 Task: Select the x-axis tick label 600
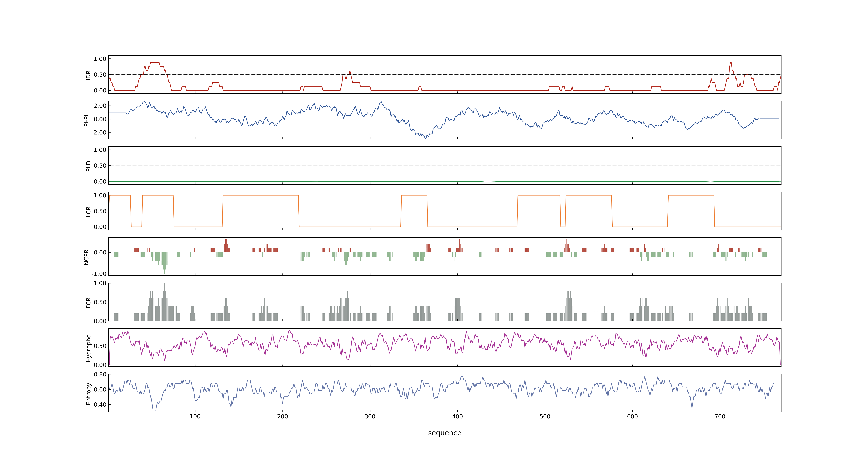click(632, 416)
